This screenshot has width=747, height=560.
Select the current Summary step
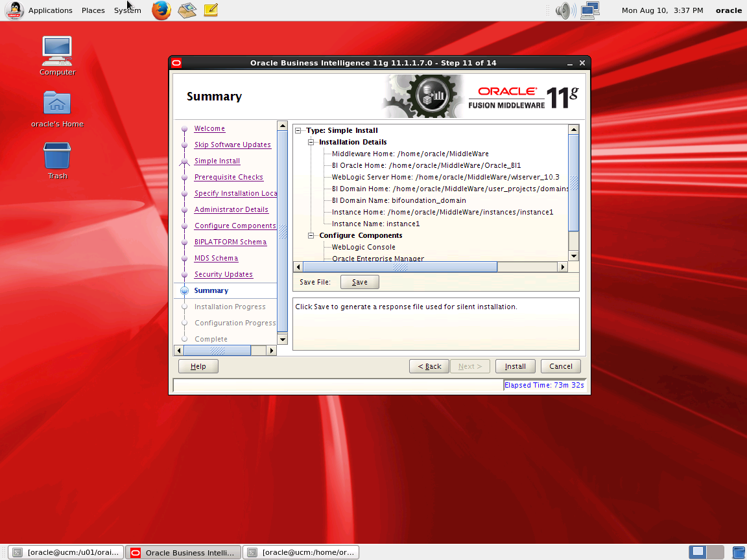[x=211, y=290]
